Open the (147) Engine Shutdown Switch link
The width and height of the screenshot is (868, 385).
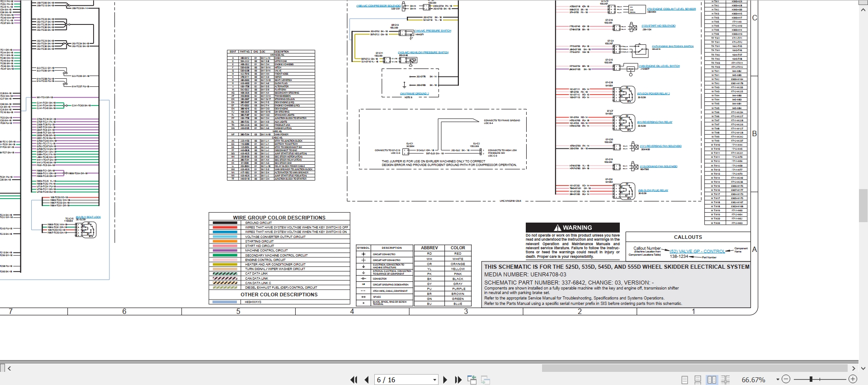pyautogui.click(x=673, y=46)
